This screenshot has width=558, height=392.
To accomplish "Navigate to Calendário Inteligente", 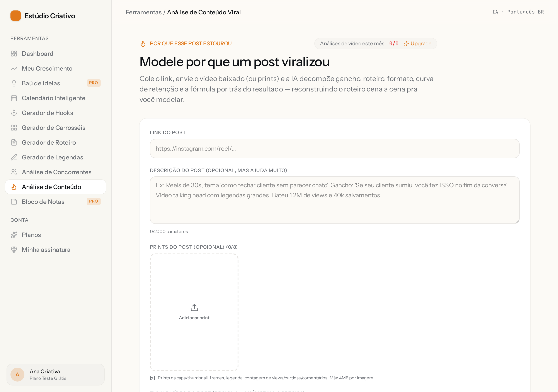I will point(56,98).
